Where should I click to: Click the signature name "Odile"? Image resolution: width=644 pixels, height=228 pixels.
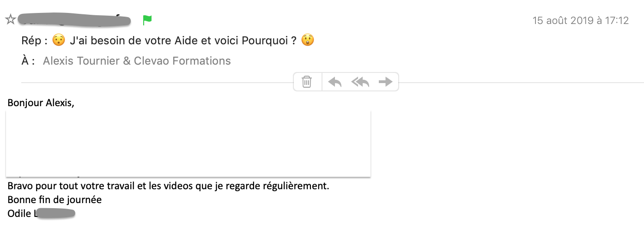pos(19,214)
